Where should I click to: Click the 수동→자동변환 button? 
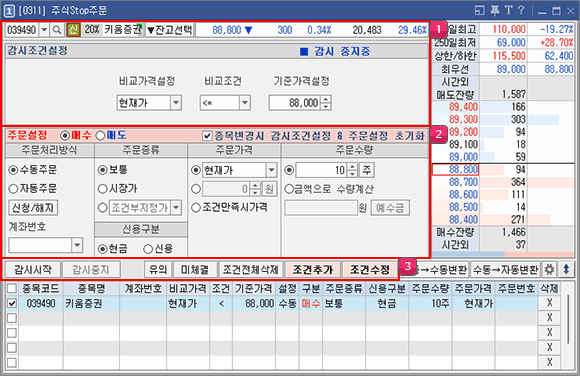click(x=505, y=269)
